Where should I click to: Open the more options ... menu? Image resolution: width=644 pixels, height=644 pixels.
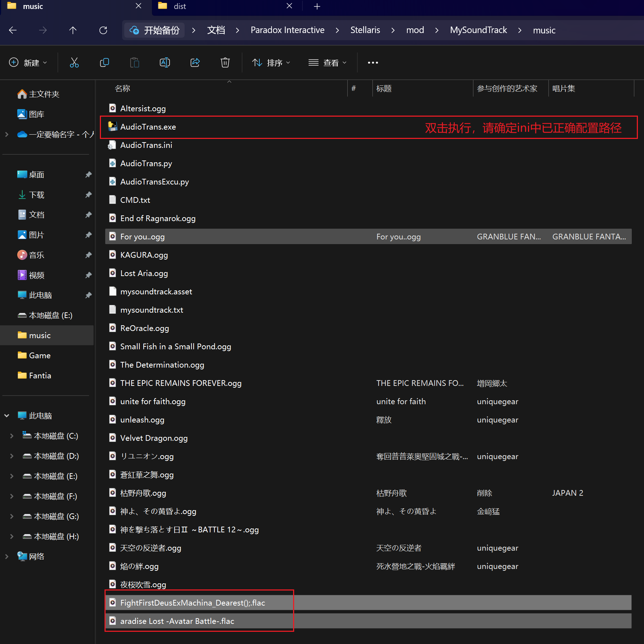pyautogui.click(x=372, y=62)
